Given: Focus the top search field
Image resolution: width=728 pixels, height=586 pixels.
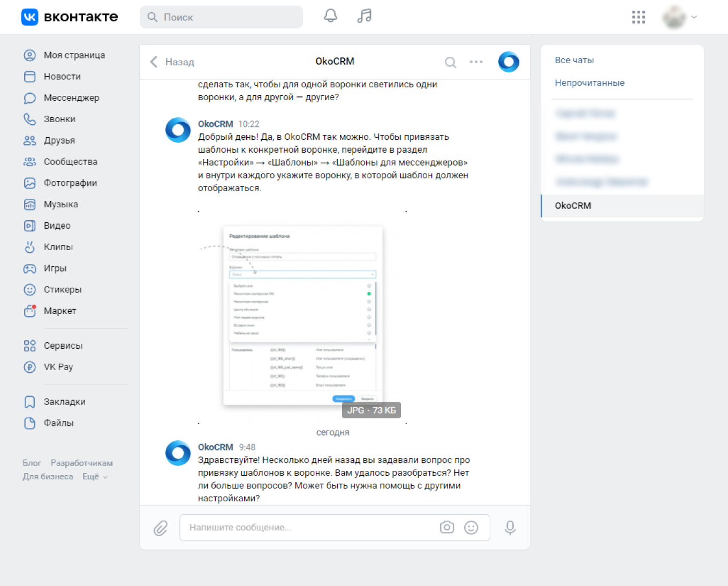Looking at the screenshot, I should (x=221, y=17).
